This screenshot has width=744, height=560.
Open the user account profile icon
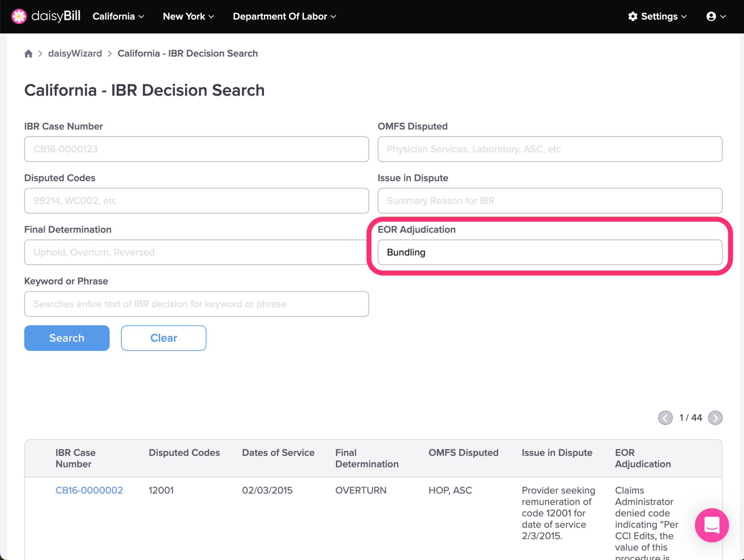711,16
